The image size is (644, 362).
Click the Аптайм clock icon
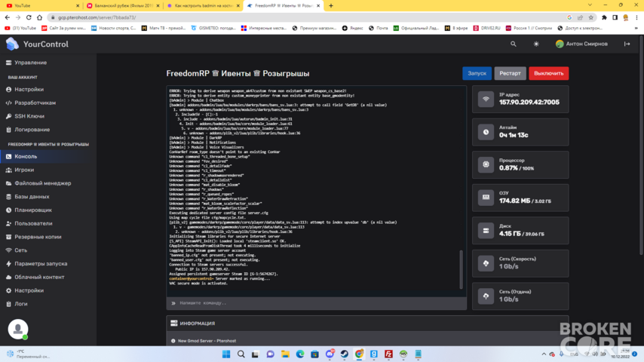coord(486,132)
